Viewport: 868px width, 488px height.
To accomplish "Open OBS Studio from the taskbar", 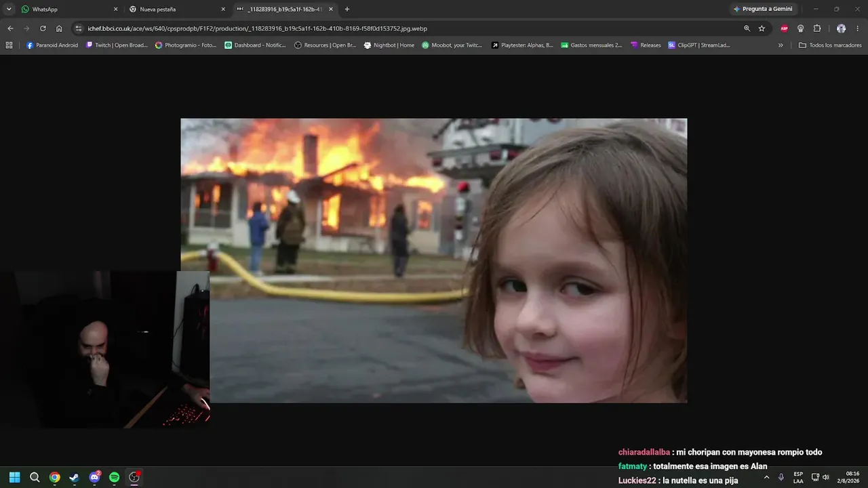I will (x=134, y=477).
